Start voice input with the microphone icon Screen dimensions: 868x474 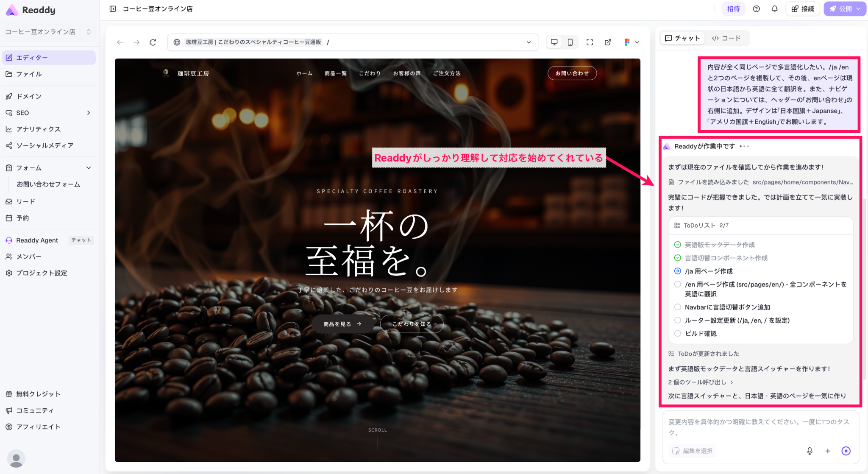click(x=810, y=451)
